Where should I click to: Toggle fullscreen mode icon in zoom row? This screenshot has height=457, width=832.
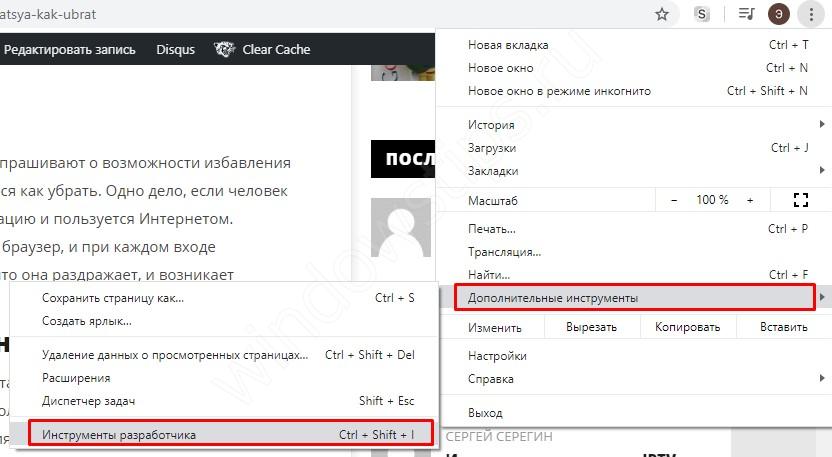pos(799,200)
